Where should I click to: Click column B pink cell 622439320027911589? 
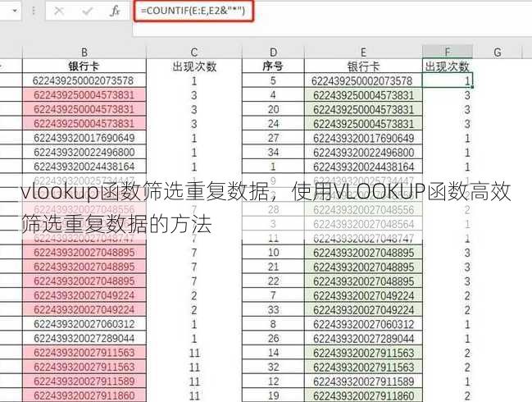[x=84, y=381]
